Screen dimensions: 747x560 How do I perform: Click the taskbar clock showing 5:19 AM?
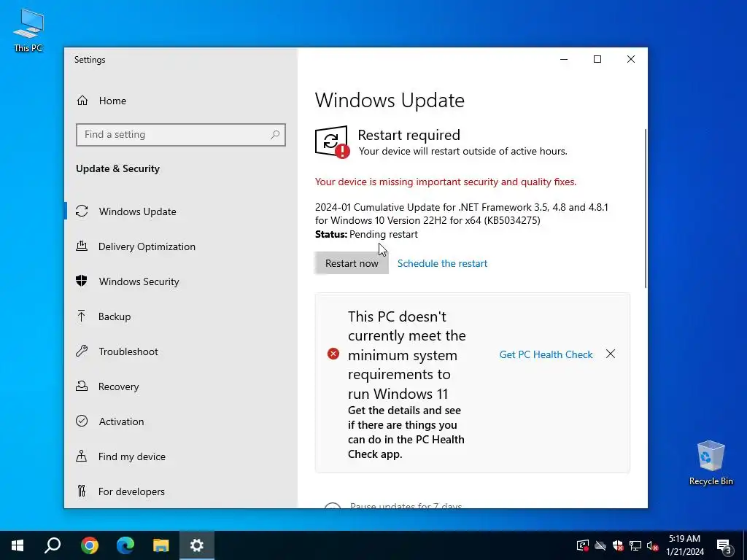click(684, 545)
